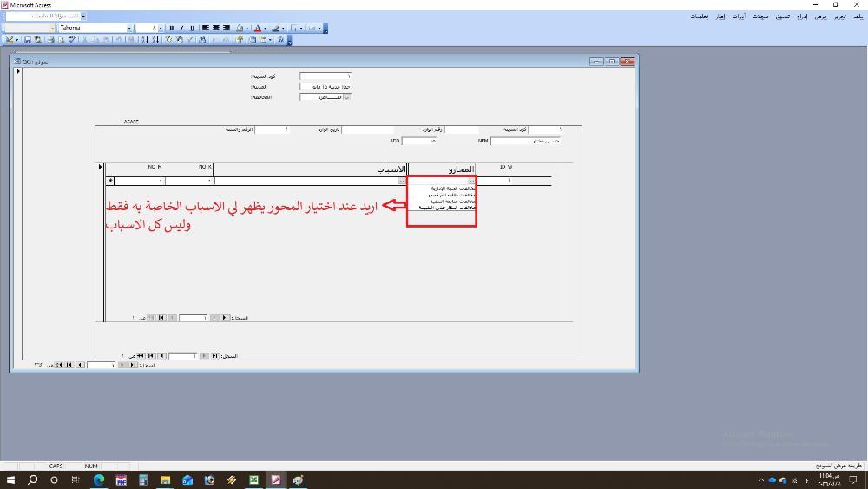Toggle Bold formatting in the toolbar
This screenshot has height=489, width=868.
(171, 28)
